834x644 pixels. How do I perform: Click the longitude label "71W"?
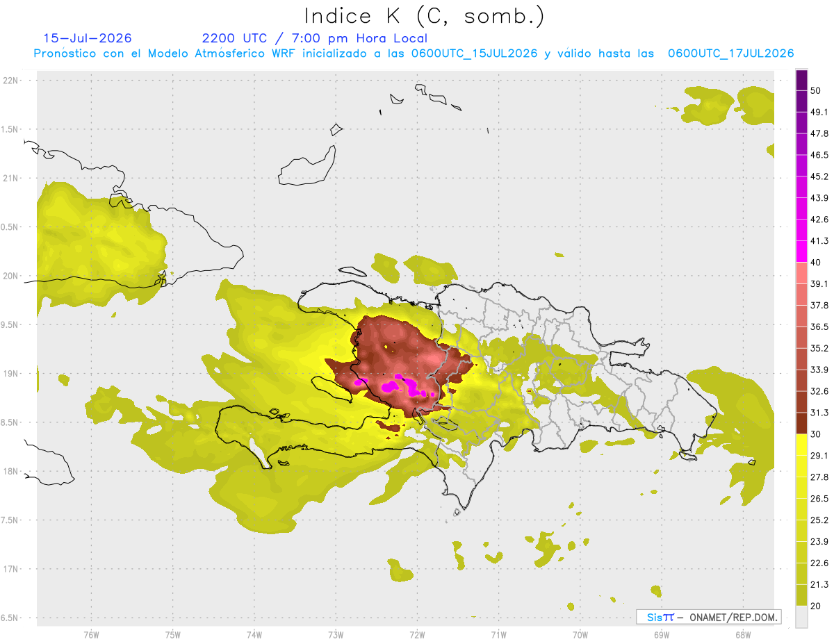point(498,635)
